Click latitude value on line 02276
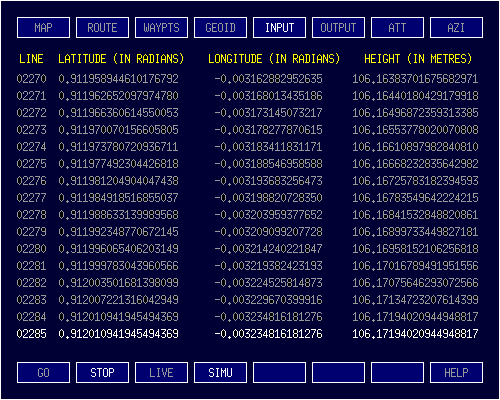The height and width of the screenshot is (400, 500). (118, 181)
